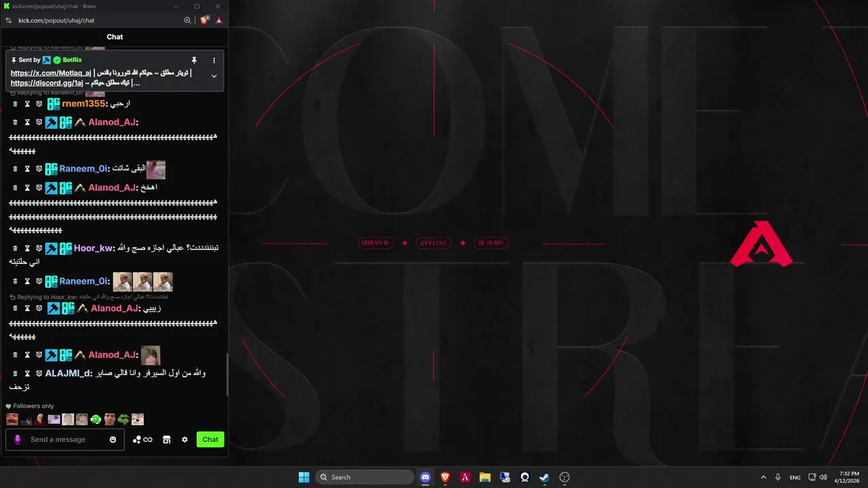
Task: Open the pinned message three-dot menu
Action: tap(214, 60)
